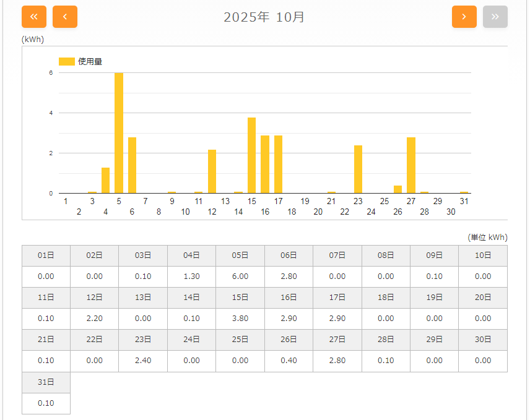Click the day 6 usage bar
Image resolution: width=530 pixels, height=420 pixels.
click(x=132, y=165)
